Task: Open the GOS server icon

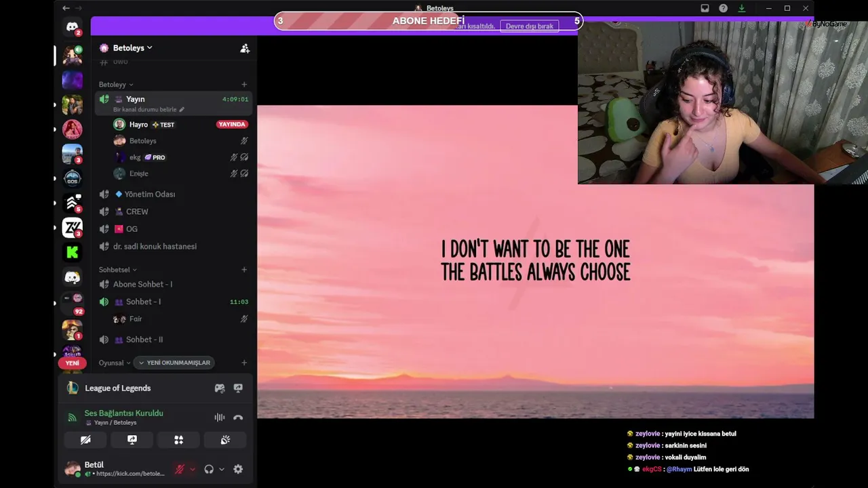Action: (73, 178)
